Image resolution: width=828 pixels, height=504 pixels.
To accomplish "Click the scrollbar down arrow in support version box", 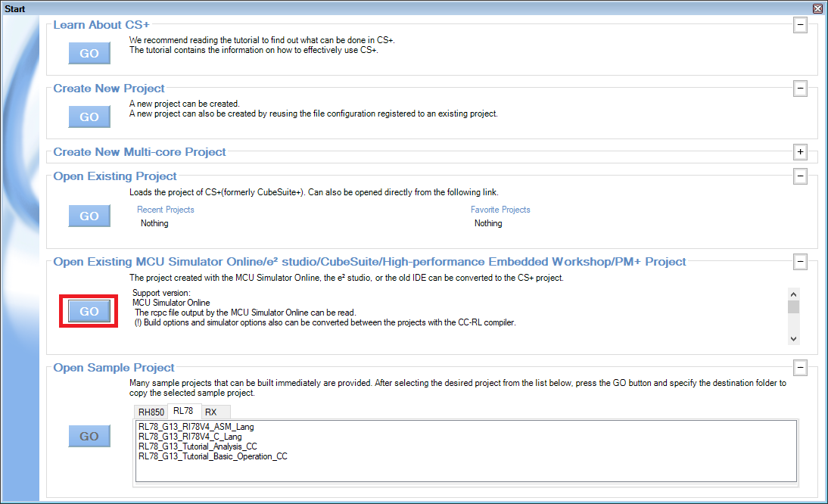I will [793, 338].
